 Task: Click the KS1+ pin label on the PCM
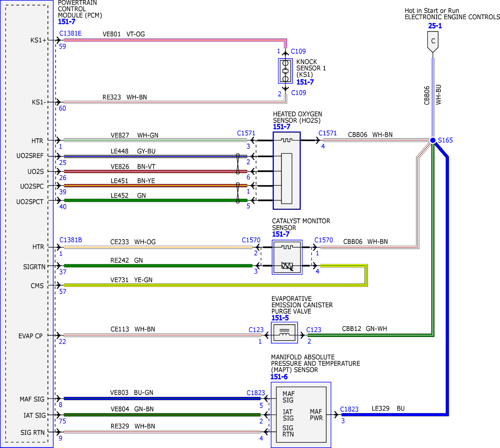tap(38, 40)
